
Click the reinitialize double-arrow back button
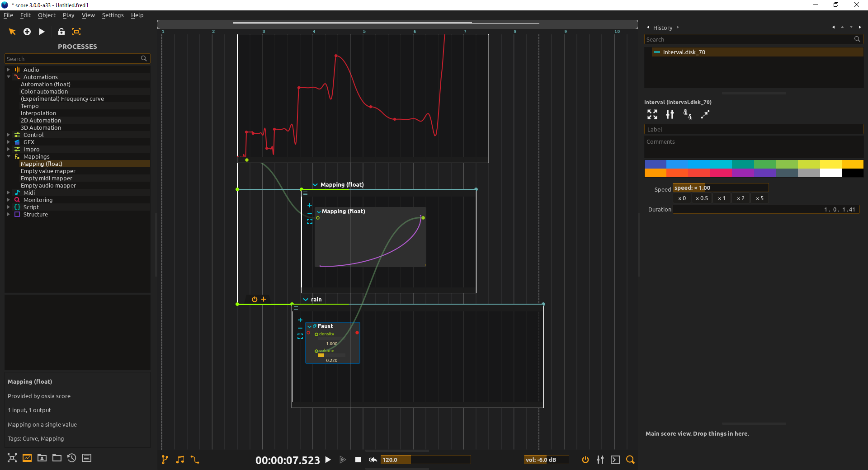(x=373, y=460)
